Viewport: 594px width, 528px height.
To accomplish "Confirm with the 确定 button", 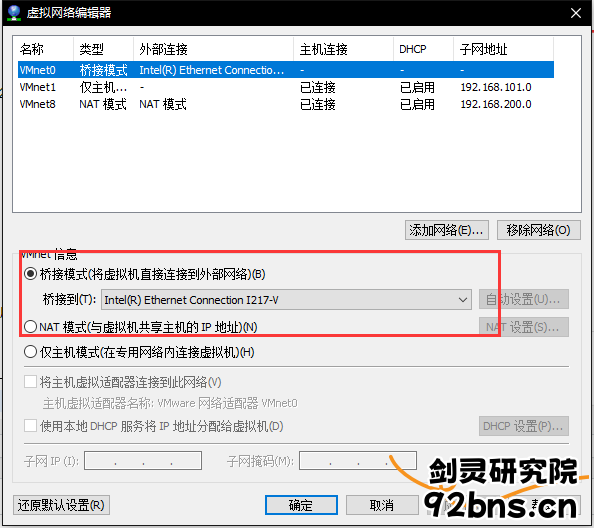I will click(x=301, y=505).
